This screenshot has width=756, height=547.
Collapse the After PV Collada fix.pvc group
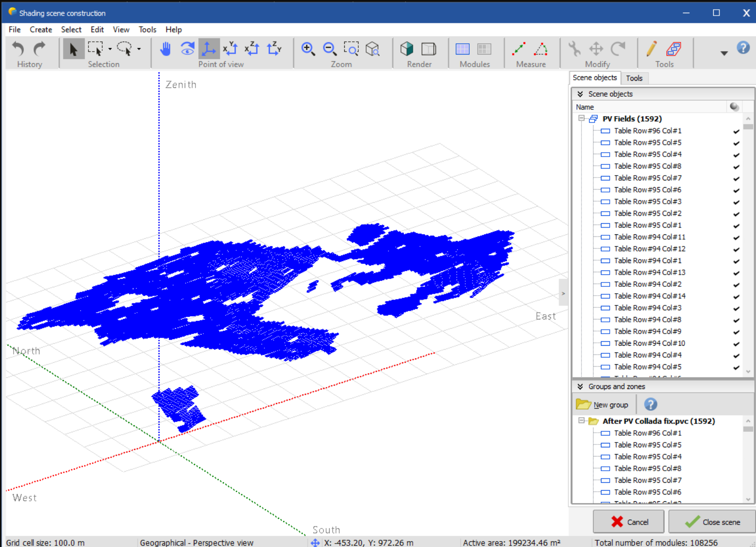click(x=581, y=421)
